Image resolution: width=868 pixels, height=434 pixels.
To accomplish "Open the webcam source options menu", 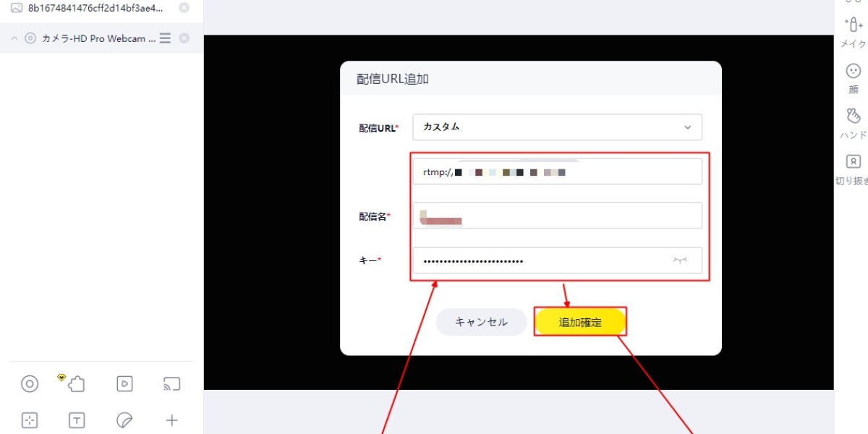I will click(165, 39).
